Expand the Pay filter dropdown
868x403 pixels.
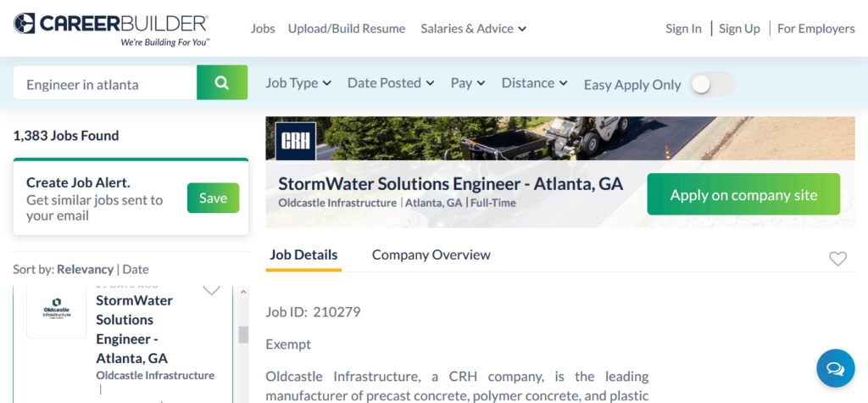[x=468, y=83]
